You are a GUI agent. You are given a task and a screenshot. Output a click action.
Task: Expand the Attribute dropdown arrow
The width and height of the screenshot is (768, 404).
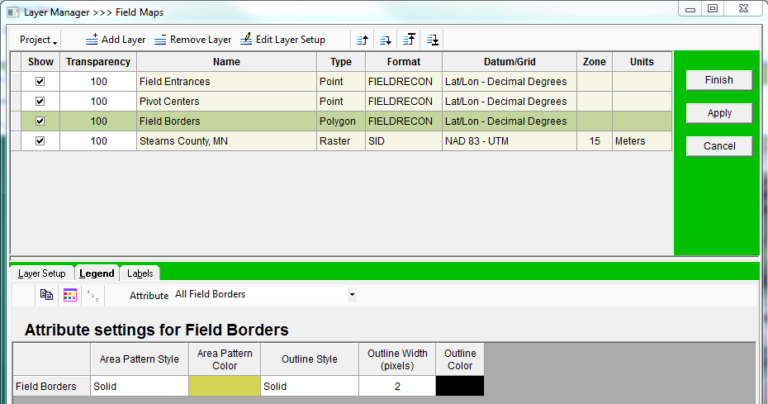(352, 295)
